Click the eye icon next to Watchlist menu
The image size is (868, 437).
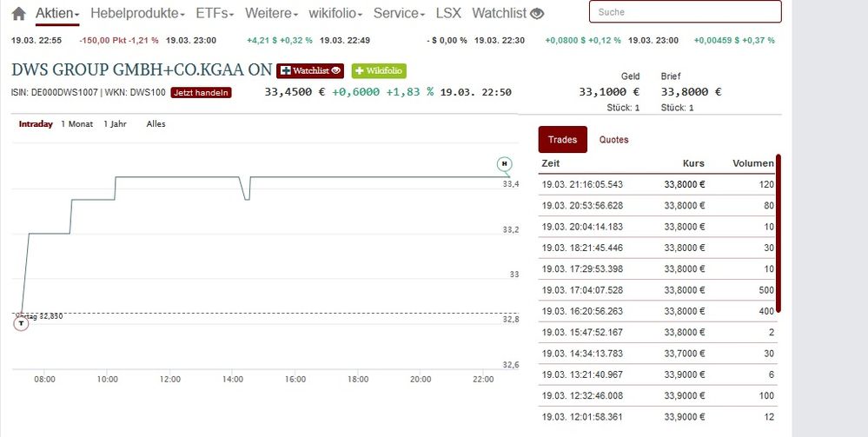538,14
